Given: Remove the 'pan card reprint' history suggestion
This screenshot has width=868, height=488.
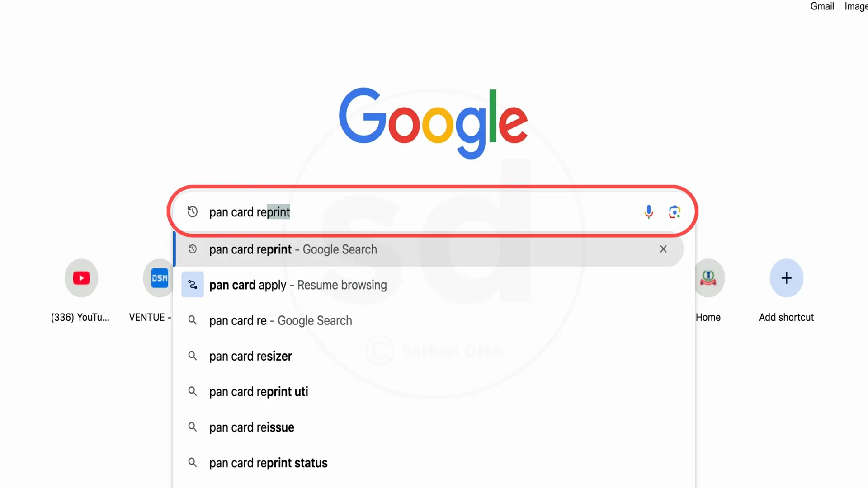Looking at the screenshot, I should pos(663,249).
